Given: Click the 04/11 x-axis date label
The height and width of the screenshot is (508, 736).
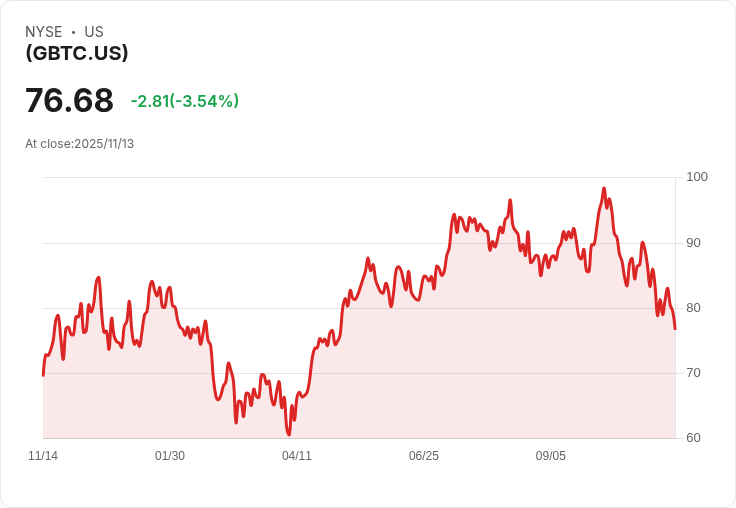Looking at the screenshot, I should tap(297, 456).
